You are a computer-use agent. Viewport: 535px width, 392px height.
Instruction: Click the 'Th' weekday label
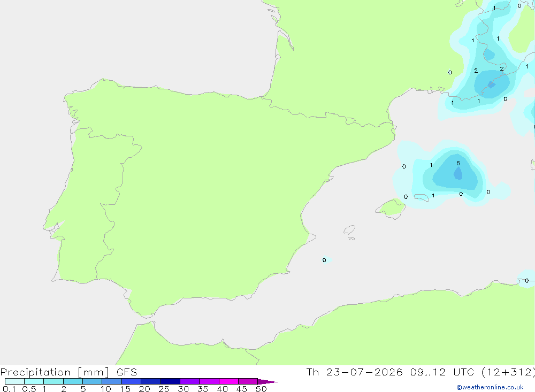tap(312, 372)
